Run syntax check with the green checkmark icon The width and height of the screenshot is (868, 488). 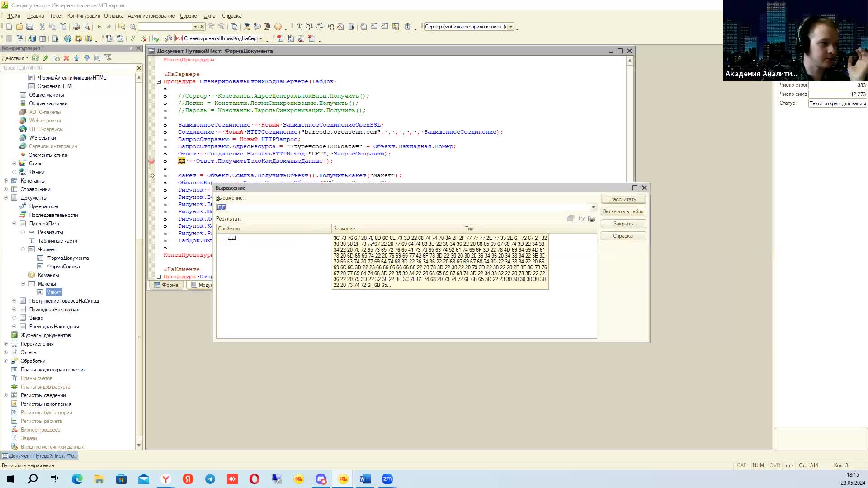(x=156, y=39)
